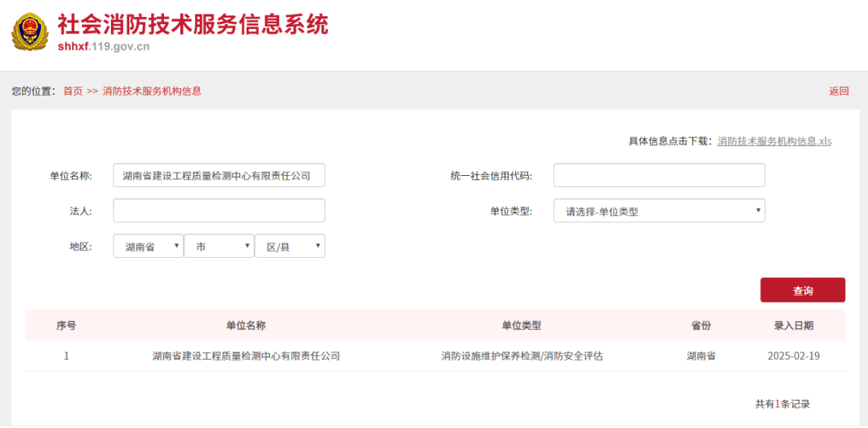Click the 返回 back link

tap(838, 92)
